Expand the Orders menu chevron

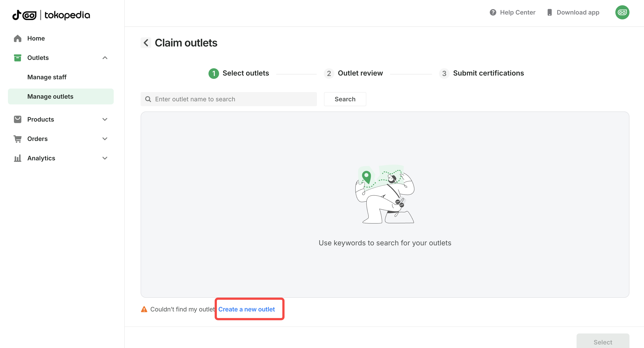(x=105, y=139)
